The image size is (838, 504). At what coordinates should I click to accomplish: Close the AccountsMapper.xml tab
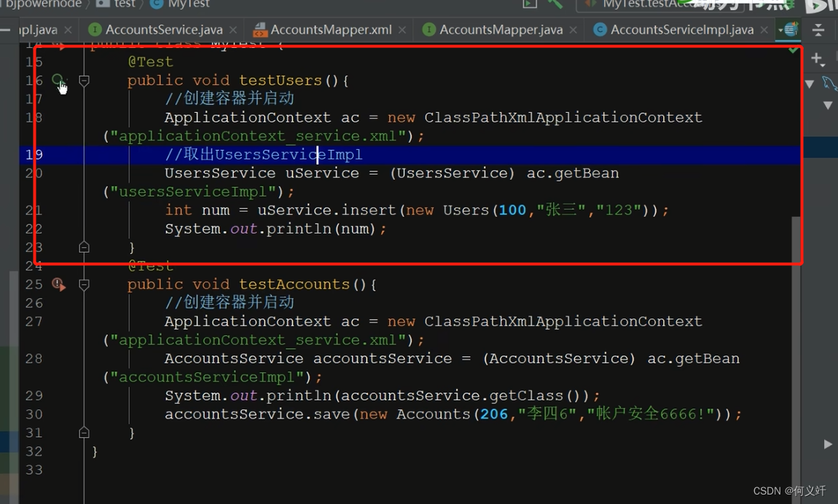coord(402,30)
